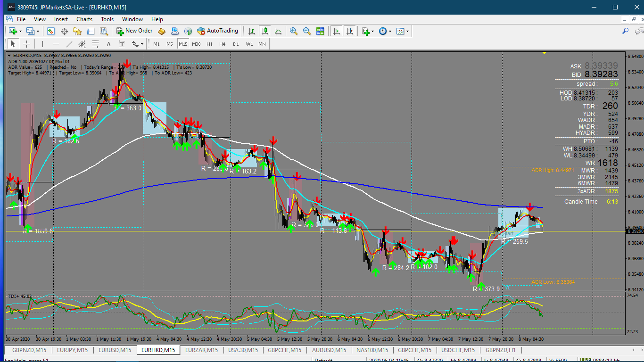The width and height of the screenshot is (644, 362).
Task: Click the triangle beside EURHKD,M15 chart title
Action: click(9, 56)
